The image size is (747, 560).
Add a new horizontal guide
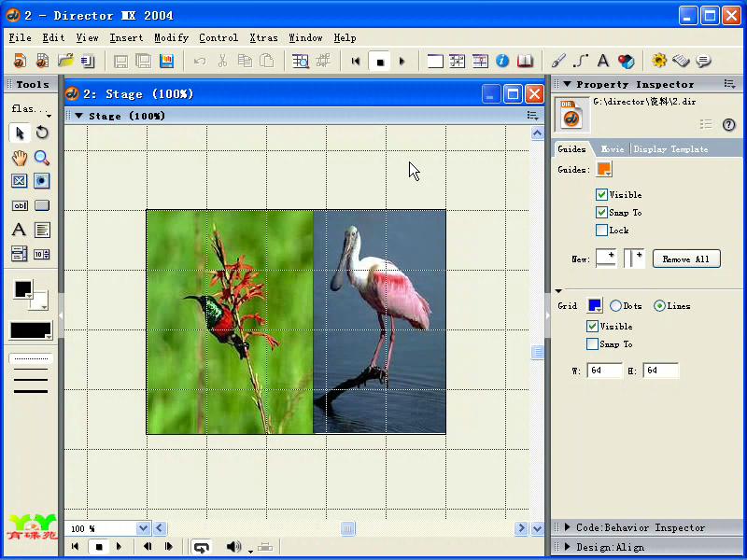[x=605, y=259]
